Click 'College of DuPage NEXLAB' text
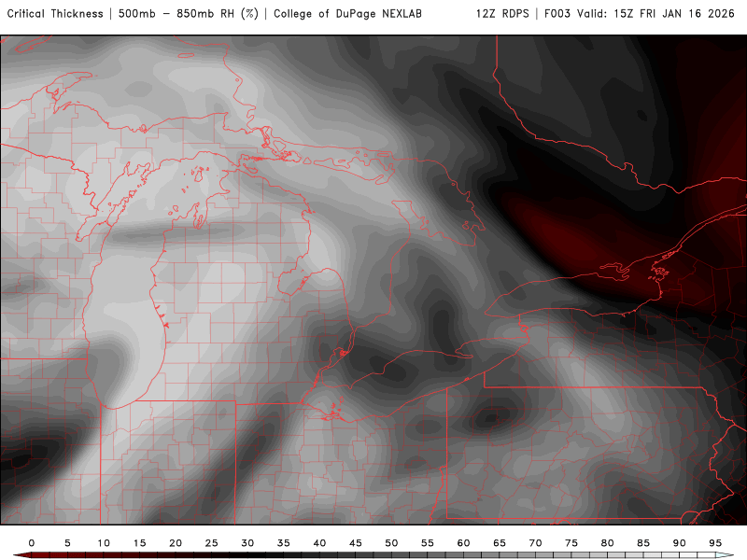 coord(347,14)
